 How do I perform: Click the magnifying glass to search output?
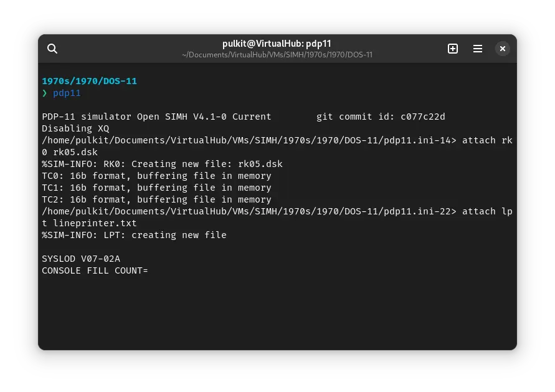(x=52, y=49)
